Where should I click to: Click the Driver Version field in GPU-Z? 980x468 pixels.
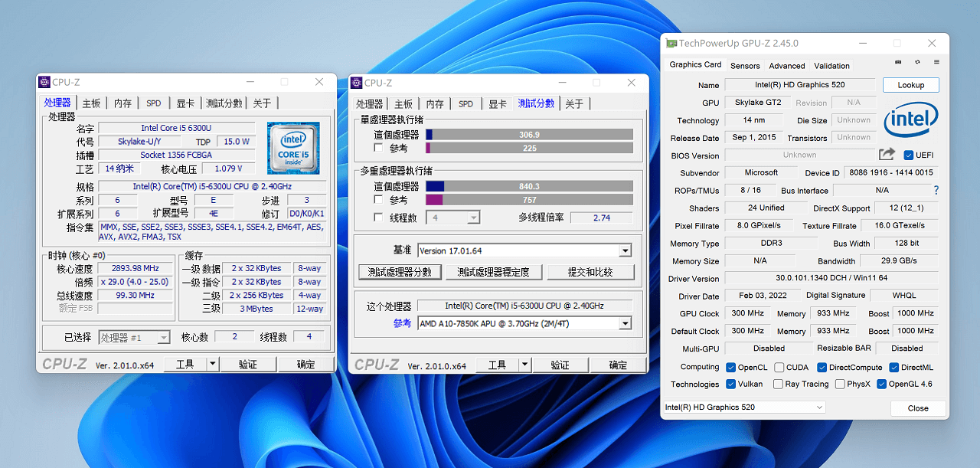click(831, 278)
